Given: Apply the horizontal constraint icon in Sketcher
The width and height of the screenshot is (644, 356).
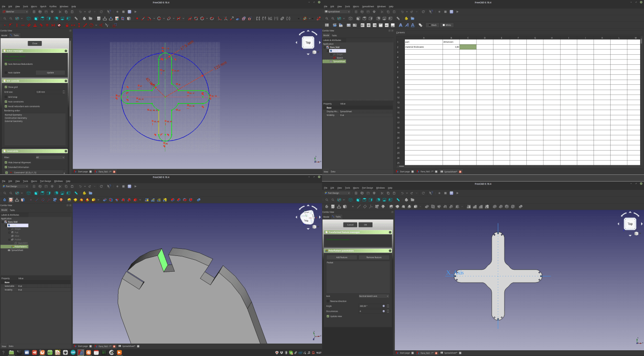Looking at the screenshot, I should (23, 25).
